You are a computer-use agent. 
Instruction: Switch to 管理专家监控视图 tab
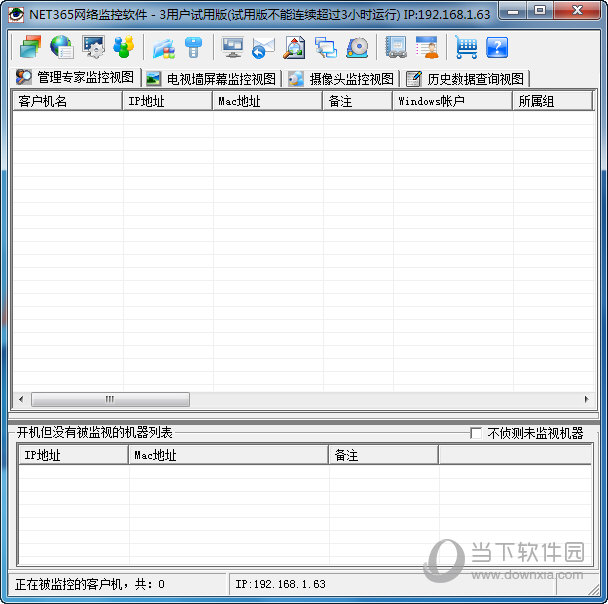pos(75,77)
